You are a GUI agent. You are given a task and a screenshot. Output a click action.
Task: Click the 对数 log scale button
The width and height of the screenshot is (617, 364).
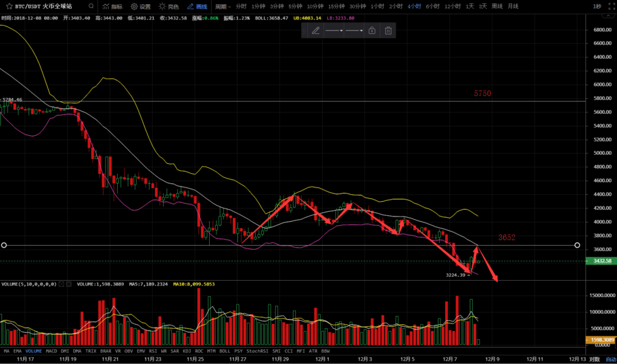coord(594,359)
